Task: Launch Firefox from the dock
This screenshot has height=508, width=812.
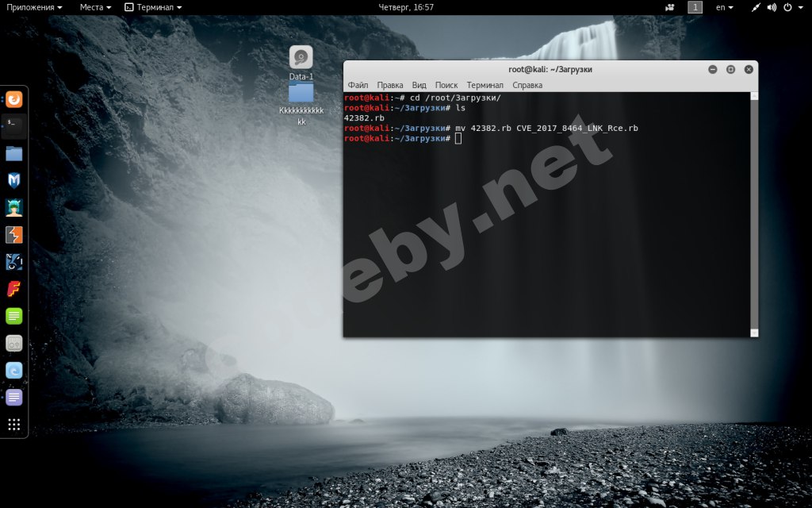Action: point(14,99)
